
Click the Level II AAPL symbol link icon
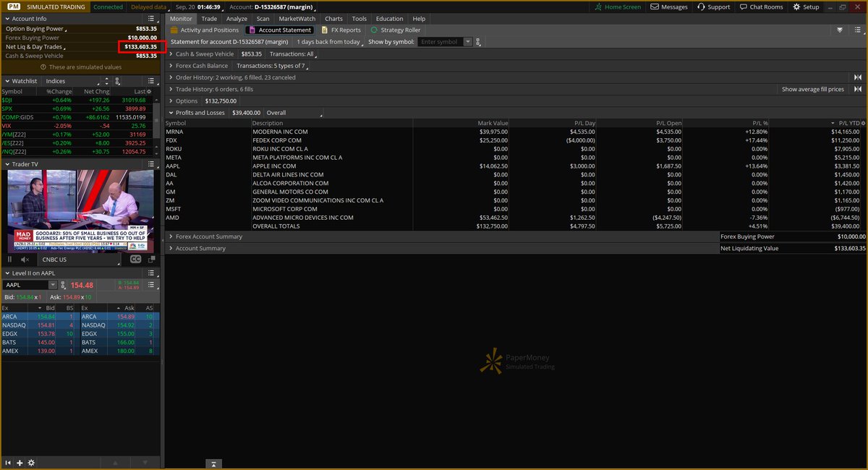(64, 286)
